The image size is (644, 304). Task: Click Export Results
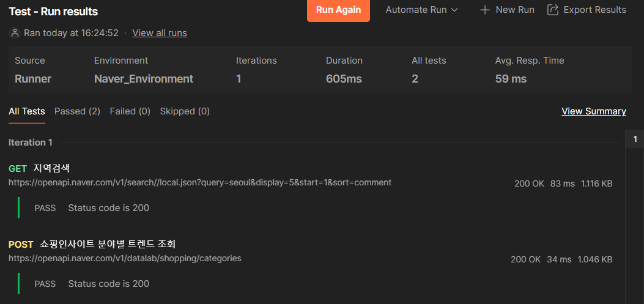(587, 10)
